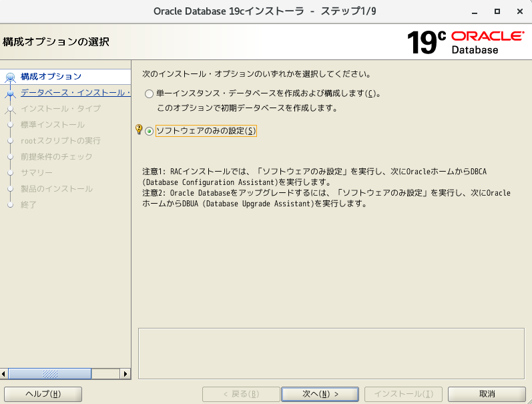Click the サマリー step label
This screenshot has height=404, width=532.
click(x=37, y=172)
